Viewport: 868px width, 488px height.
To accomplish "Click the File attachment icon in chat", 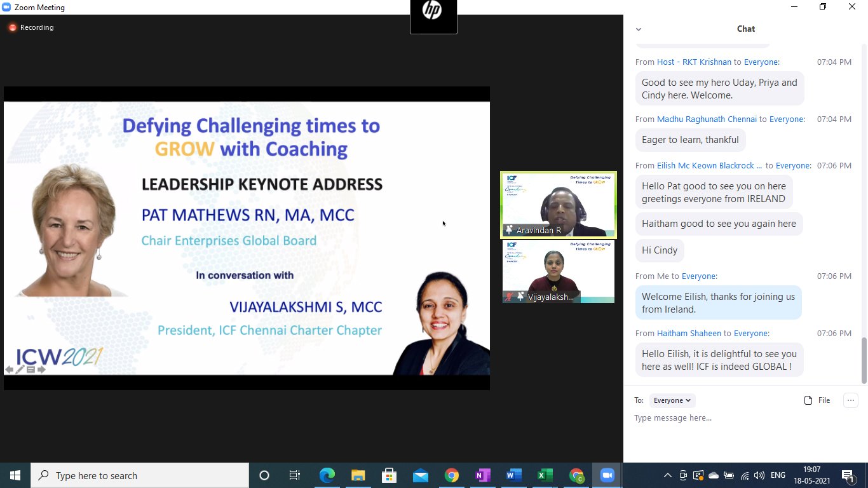I will (808, 400).
